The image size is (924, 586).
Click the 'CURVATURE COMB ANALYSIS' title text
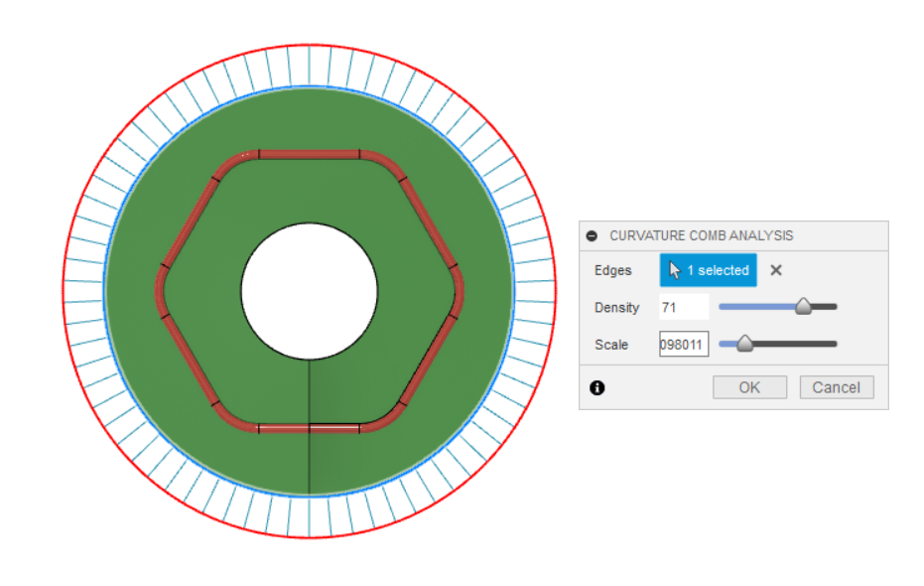(702, 235)
